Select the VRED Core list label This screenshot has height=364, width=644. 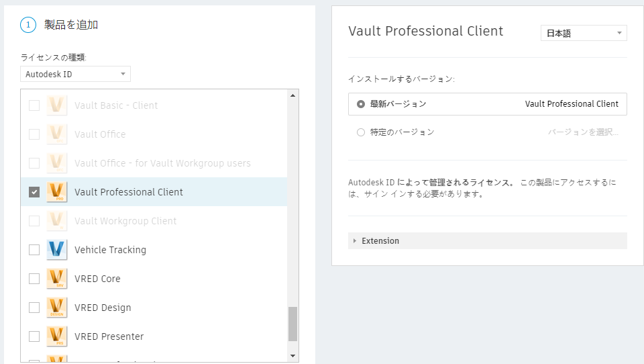pos(97,279)
